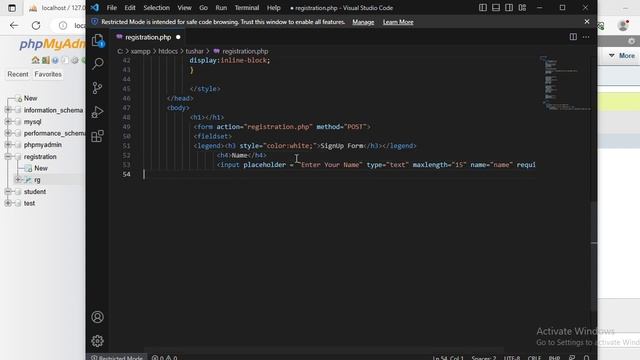Open the Terminal menu
The width and height of the screenshot is (640, 360).
247,8
